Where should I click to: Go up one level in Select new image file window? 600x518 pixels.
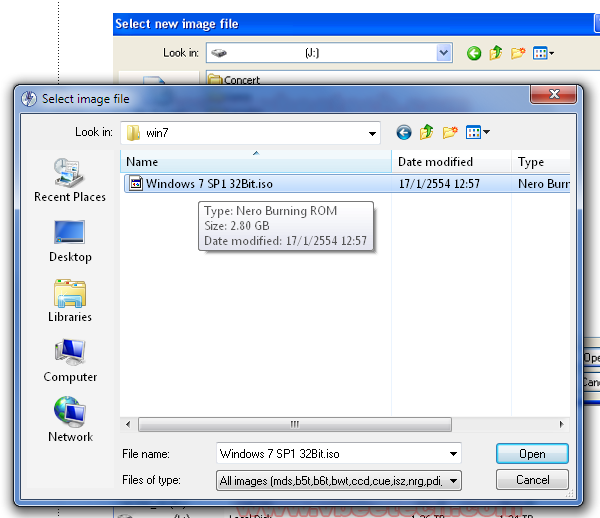[x=496, y=53]
